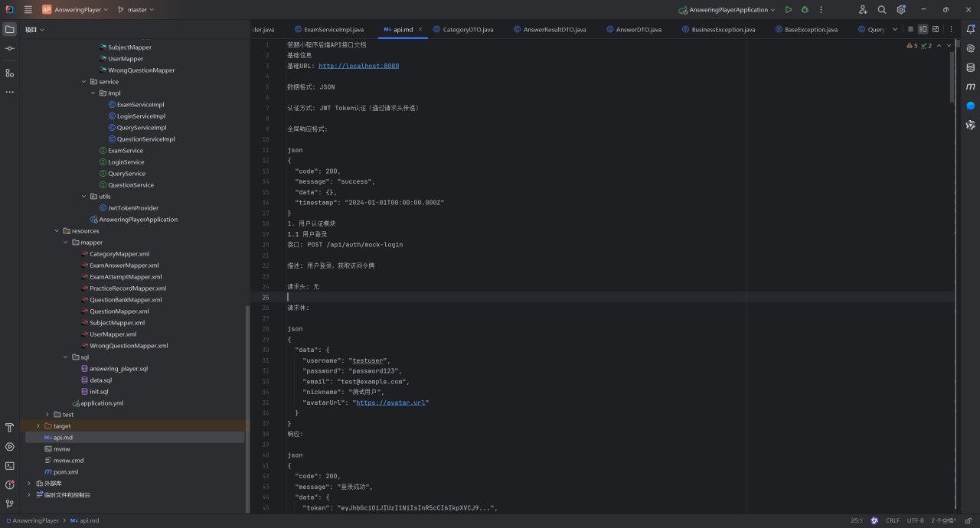Switch to BusinessException.java tab

coord(717,29)
